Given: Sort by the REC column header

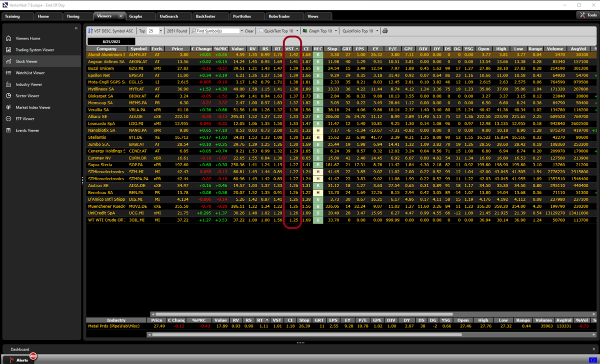Looking at the screenshot, I should tap(318, 49).
